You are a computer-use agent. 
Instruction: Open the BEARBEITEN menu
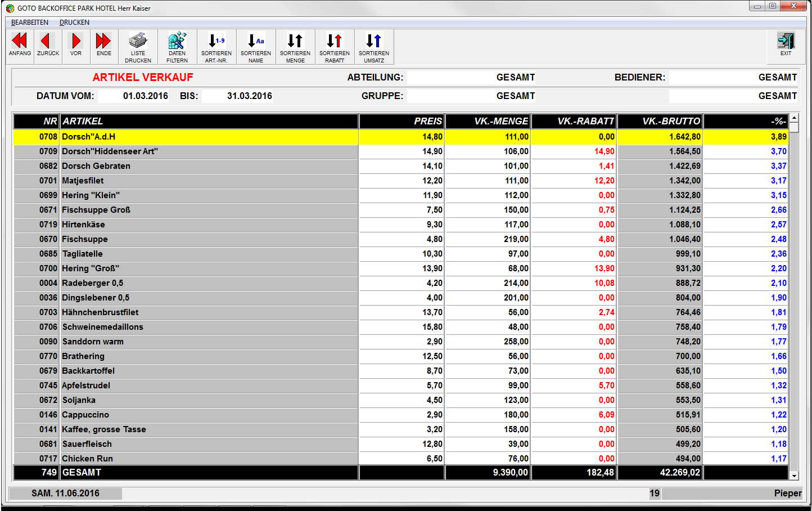click(x=30, y=23)
